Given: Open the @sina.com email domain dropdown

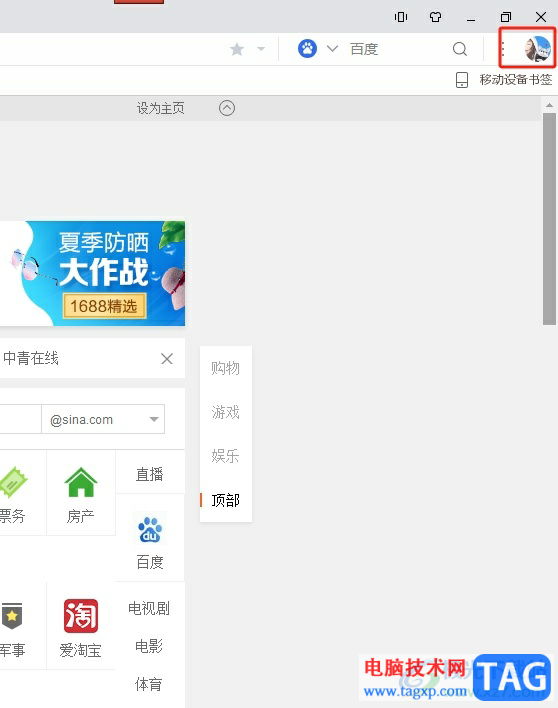Looking at the screenshot, I should 103,419.
